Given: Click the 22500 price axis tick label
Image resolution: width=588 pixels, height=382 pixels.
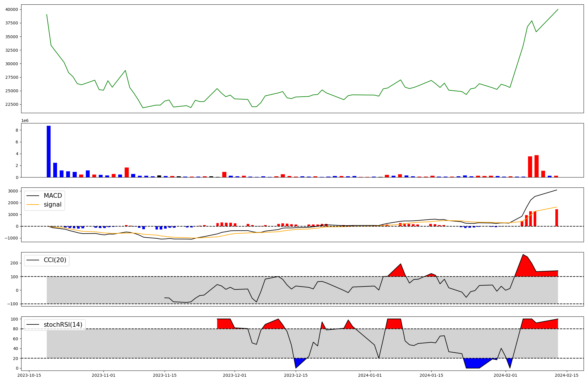Looking at the screenshot, I should pyautogui.click(x=11, y=104).
